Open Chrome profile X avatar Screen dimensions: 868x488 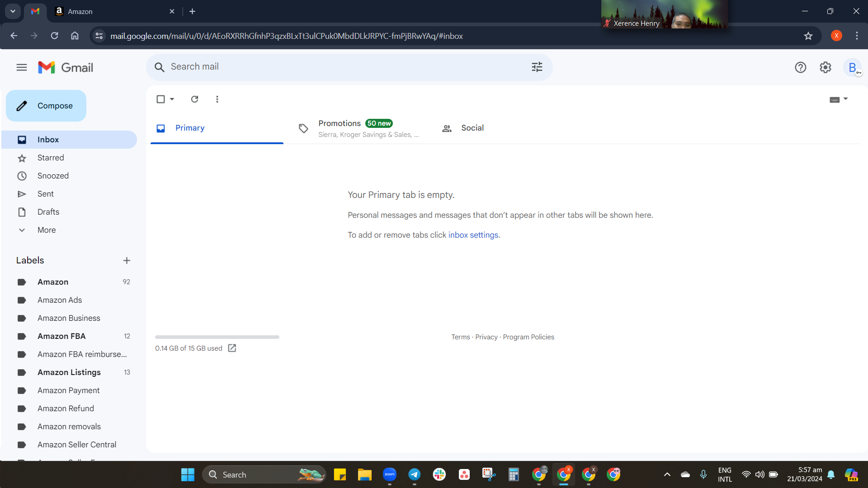click(x=836, y=36)
